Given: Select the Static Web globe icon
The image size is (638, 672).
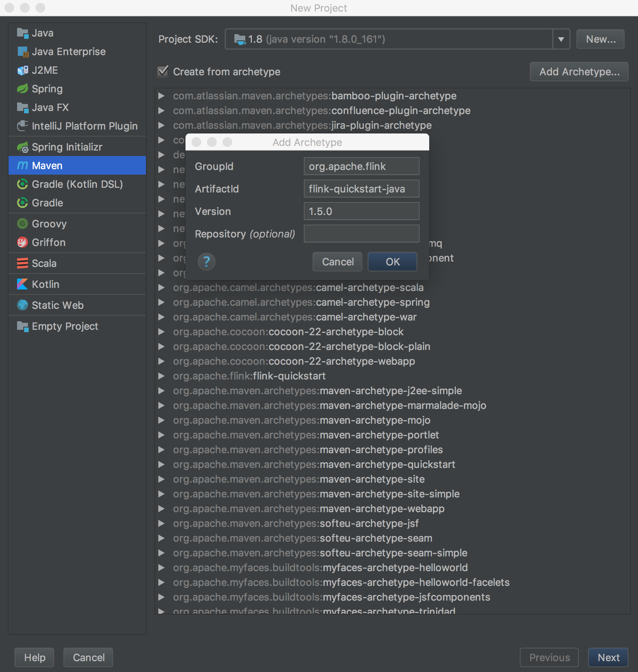Looking at the screenshot, I should tap(23, 305).
